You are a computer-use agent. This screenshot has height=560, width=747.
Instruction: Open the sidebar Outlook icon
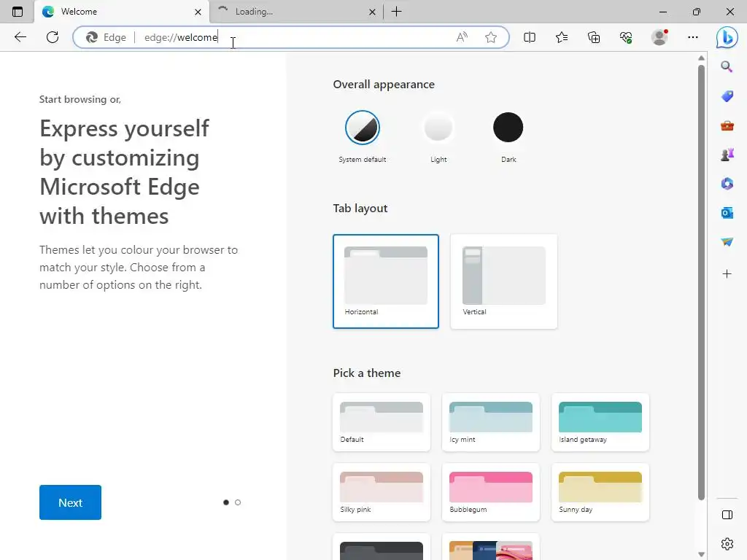coord(727,213)
